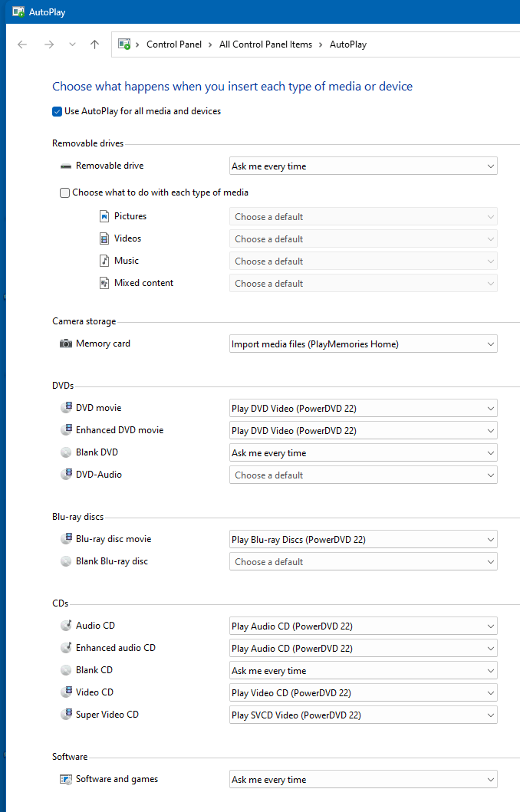Go up one level with up arrow
Viewport: 520px width, 812px height.
point(95,44)
